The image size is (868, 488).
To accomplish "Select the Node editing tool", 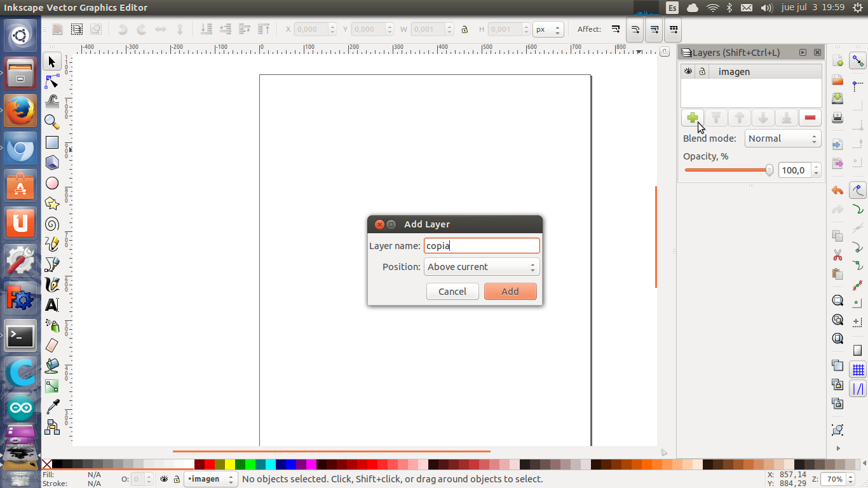I will tap(52, 82).
